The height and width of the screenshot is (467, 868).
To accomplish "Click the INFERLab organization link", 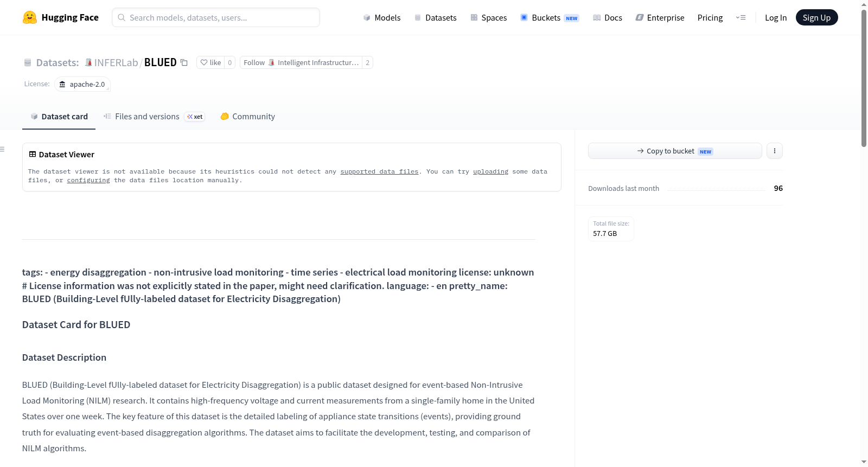I will point(116,62).
